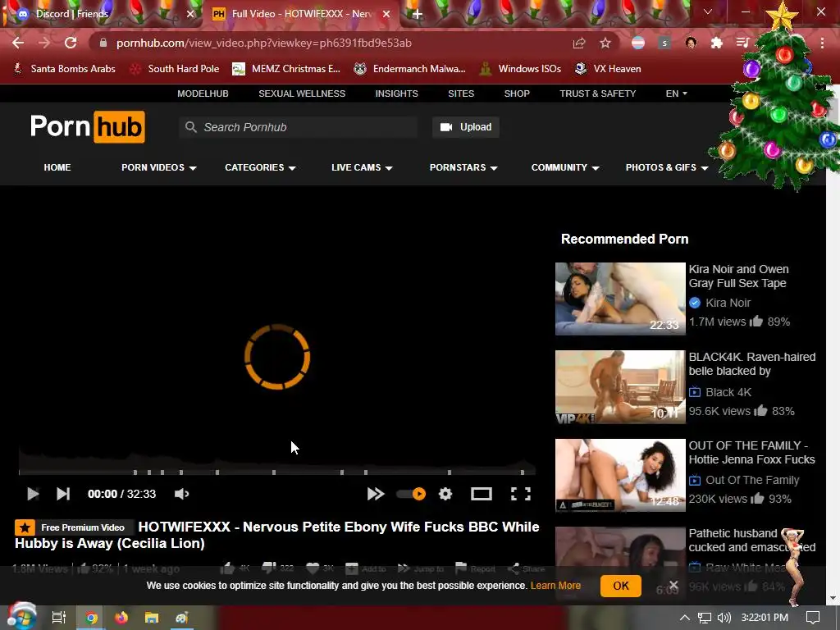
Task: Open the MEMZ Christmas bookmark
Action: (286, 69)
